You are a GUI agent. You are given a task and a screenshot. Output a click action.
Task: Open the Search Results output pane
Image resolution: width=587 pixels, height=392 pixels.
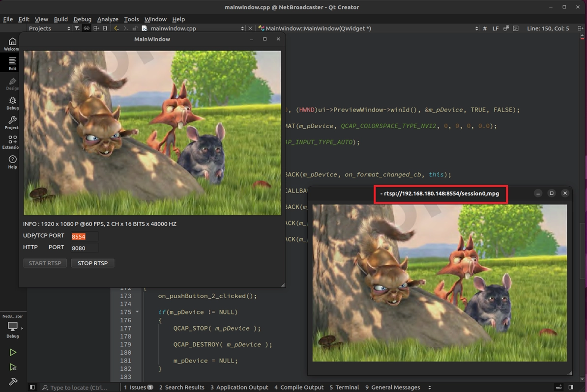181,388
